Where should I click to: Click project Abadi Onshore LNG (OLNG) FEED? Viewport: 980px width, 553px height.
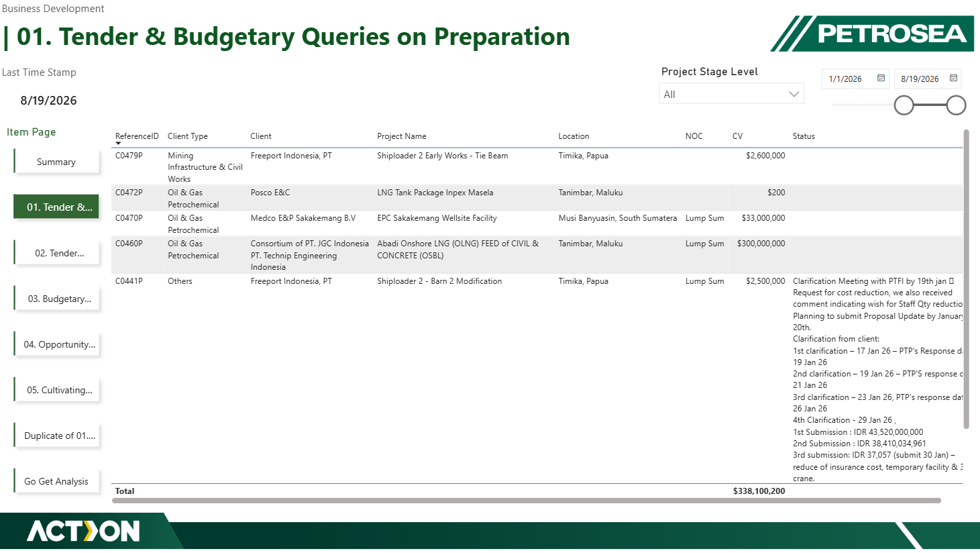coord(457,249)
